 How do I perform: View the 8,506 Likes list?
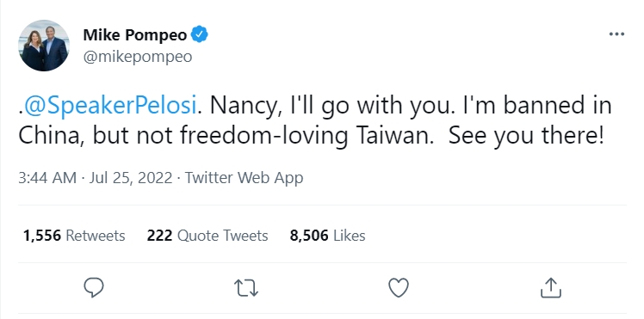pyautogui.click(x=327, y=236)
